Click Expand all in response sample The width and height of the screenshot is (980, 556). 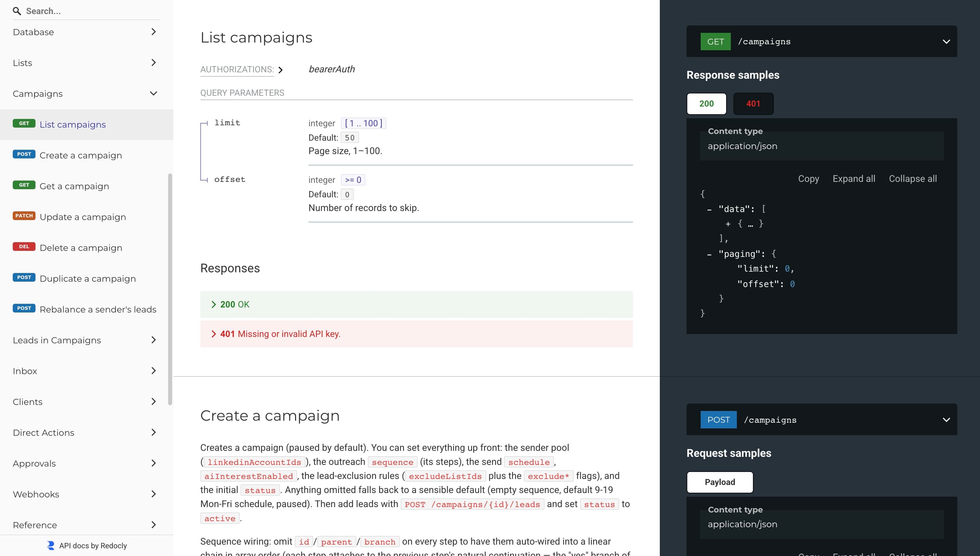tap(854, 179)
